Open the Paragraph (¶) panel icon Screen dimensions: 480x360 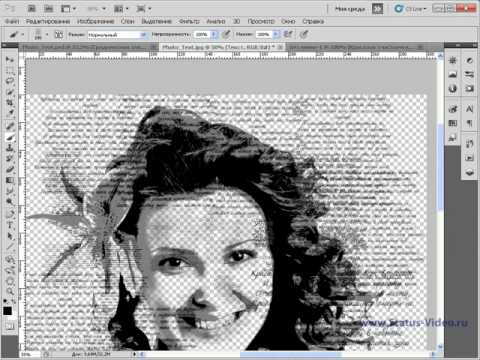(x=469, y=123)
